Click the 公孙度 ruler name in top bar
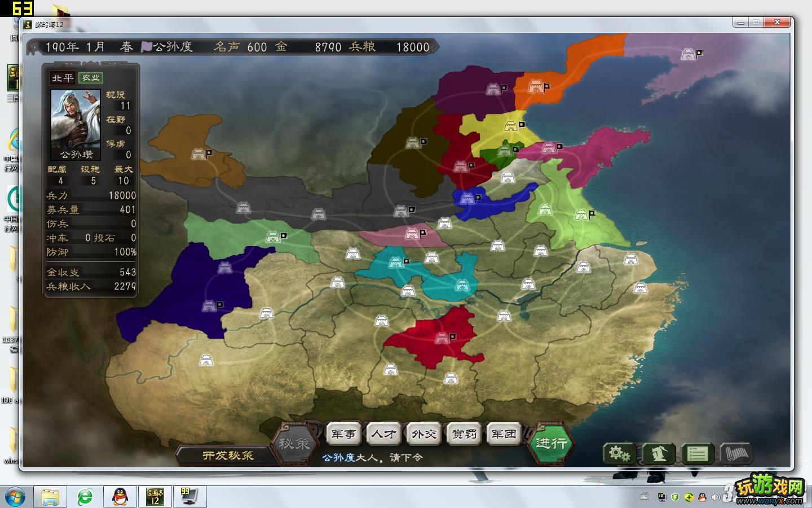Screen dimensions: 812x508 click(173, 47)
